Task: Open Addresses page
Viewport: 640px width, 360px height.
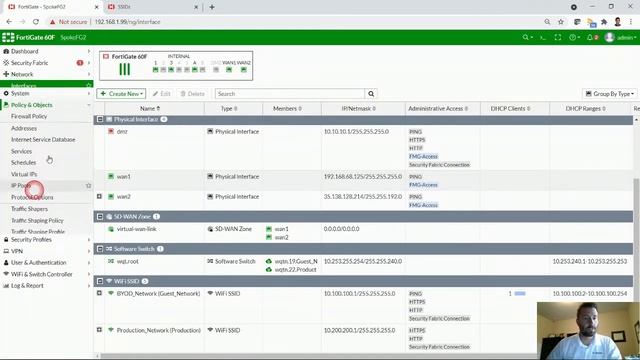Action: tap(24, 128)
